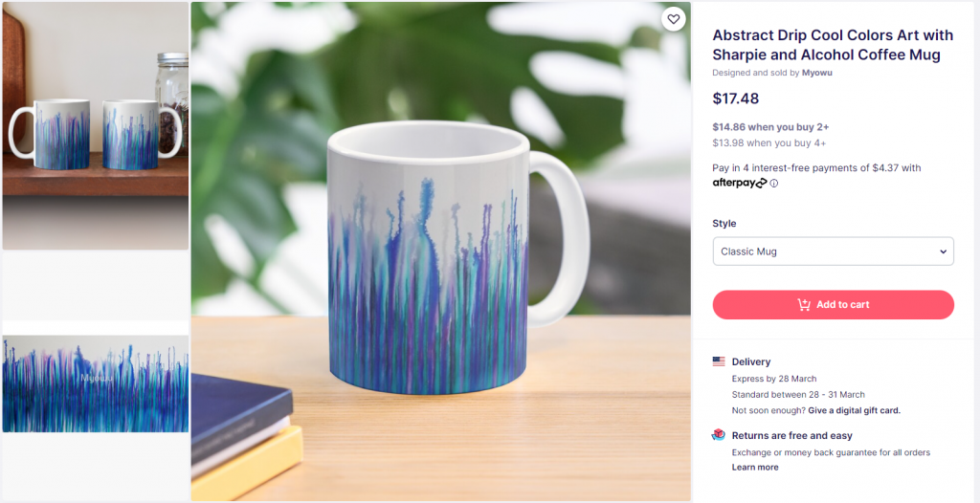
Task: Click the Afterpay logo
Action: [x=739, y=183]
